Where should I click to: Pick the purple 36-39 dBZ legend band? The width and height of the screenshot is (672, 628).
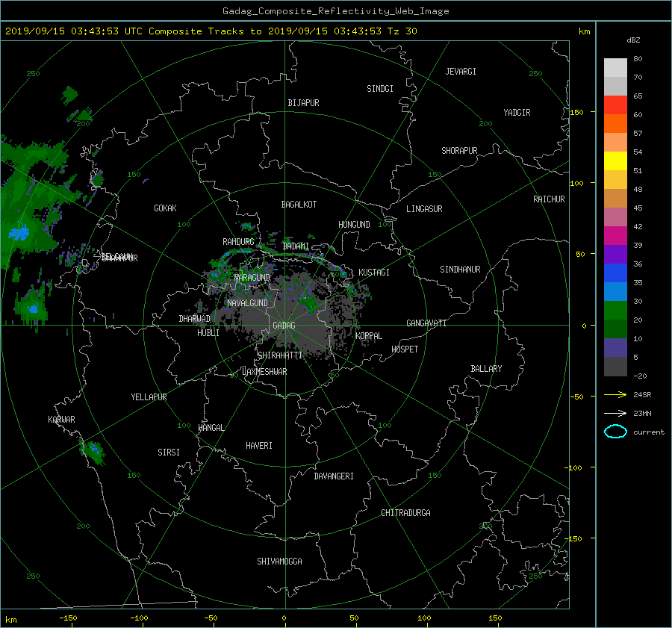(615, 254)
